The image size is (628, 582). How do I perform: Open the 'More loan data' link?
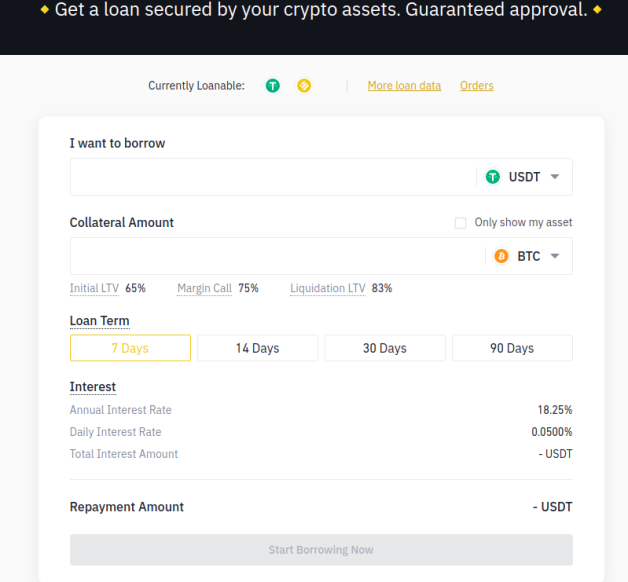coord(404,86)
